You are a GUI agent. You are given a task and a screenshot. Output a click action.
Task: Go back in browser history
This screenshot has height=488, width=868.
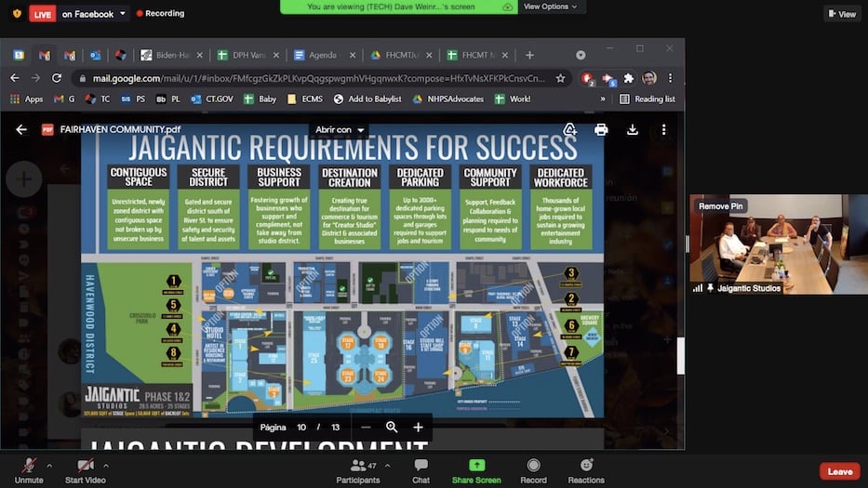(x=15, y=78)
